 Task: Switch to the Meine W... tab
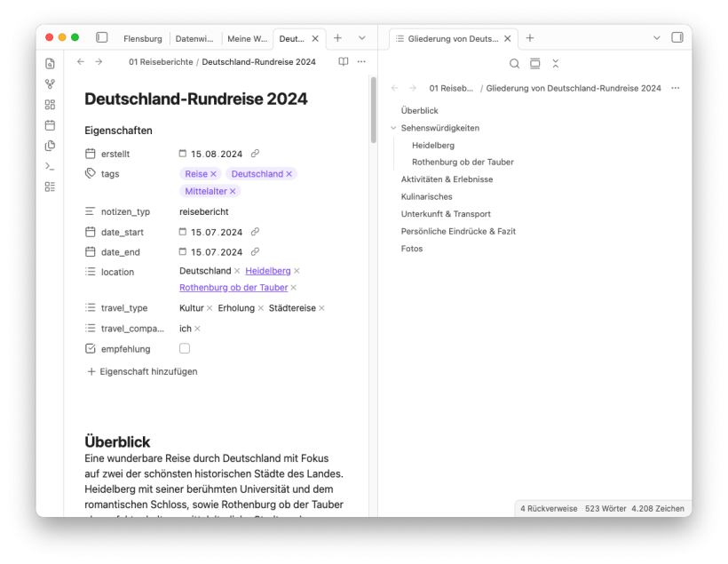pyautogui.click(x=247, y=38)
